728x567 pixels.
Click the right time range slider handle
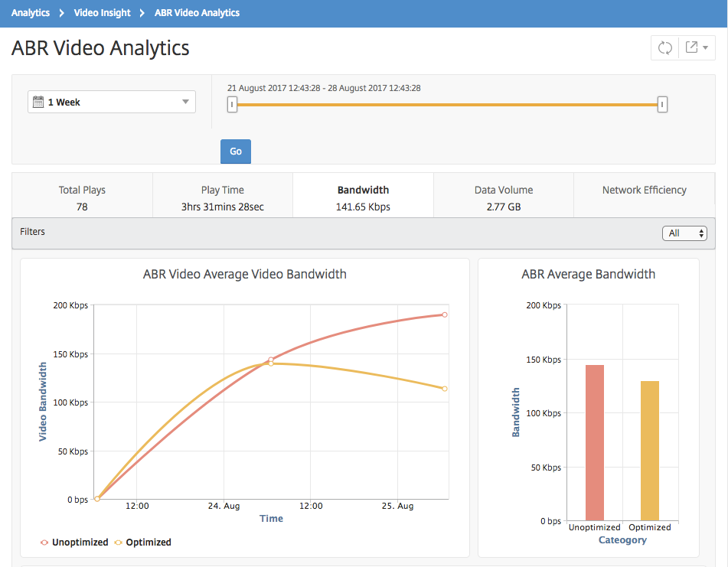[662, 104]
